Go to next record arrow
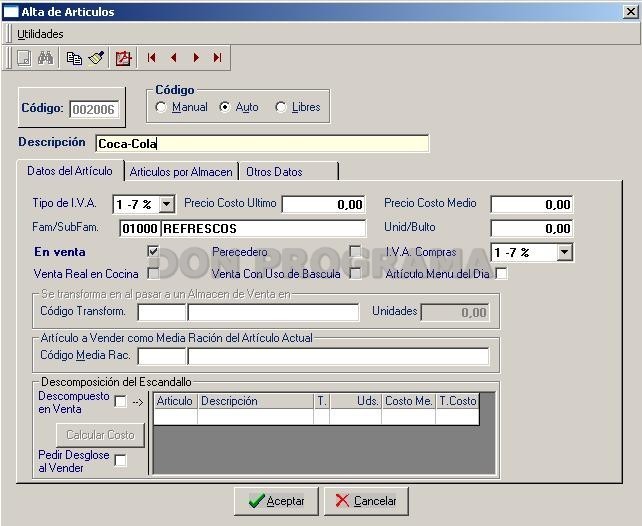 (x=196, y=58)
